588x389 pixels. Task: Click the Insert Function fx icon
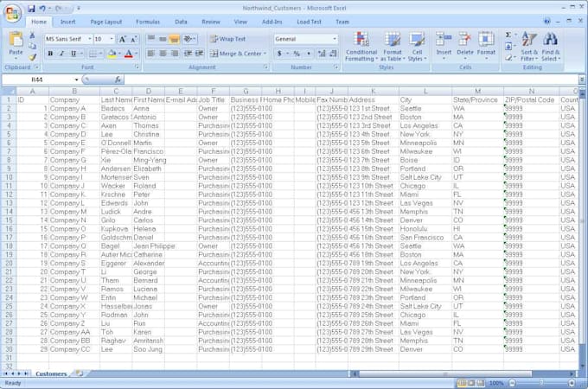click(x=118, y=80)
